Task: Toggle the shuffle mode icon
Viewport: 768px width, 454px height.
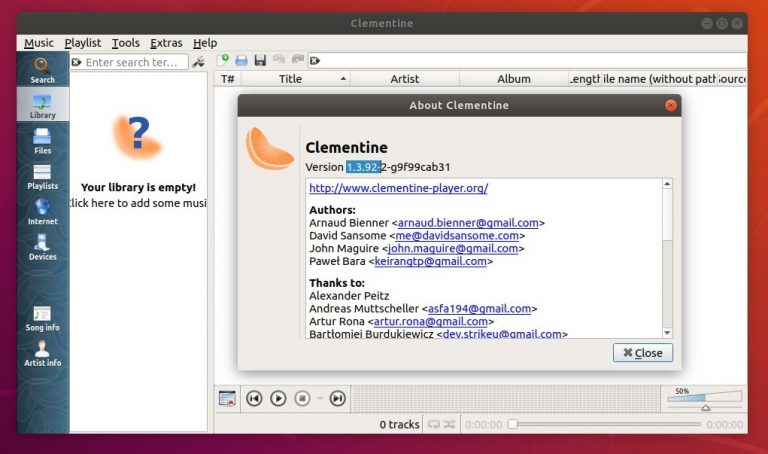Action: coord(449,424)
